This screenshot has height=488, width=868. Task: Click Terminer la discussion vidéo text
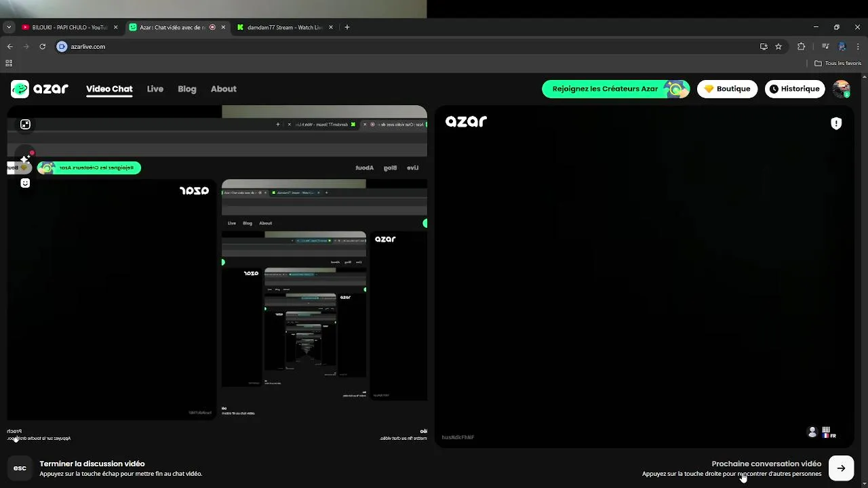click(x=92, y=464)
